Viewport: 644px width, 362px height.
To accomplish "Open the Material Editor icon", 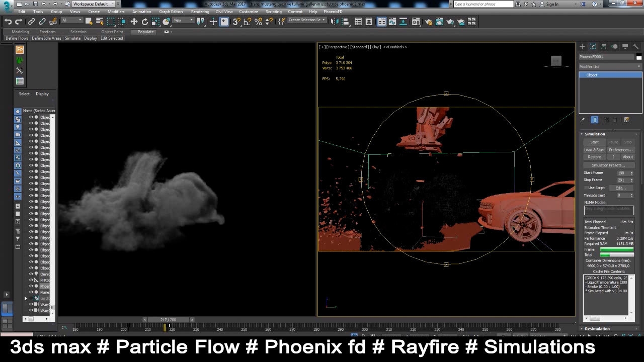I will (416, 22).
